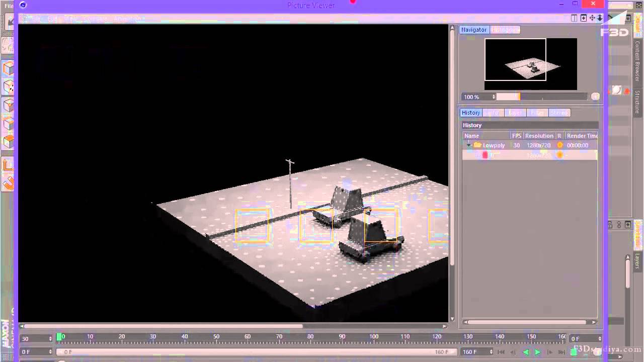Click the red film icon in History child row
Screen dimensions: 644x362
[x=485, y=155]
